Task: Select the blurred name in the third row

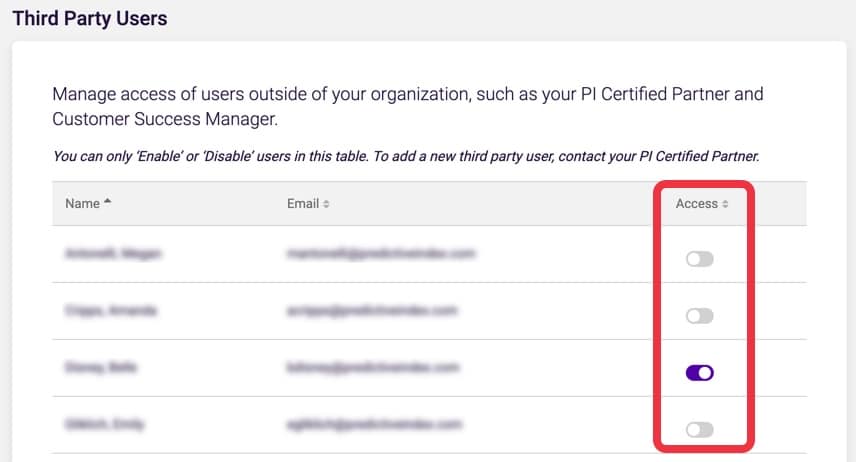Action: (101, 367)
